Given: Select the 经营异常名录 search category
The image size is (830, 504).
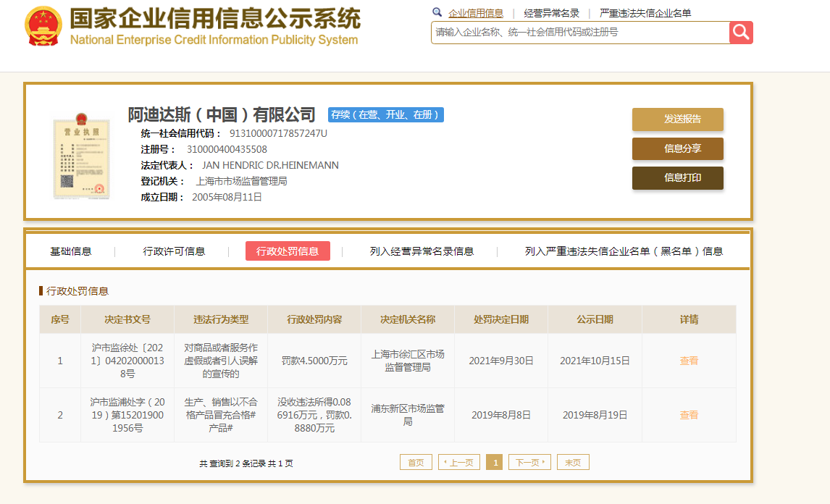Looking at the screenshot, I should coord(552,13).
